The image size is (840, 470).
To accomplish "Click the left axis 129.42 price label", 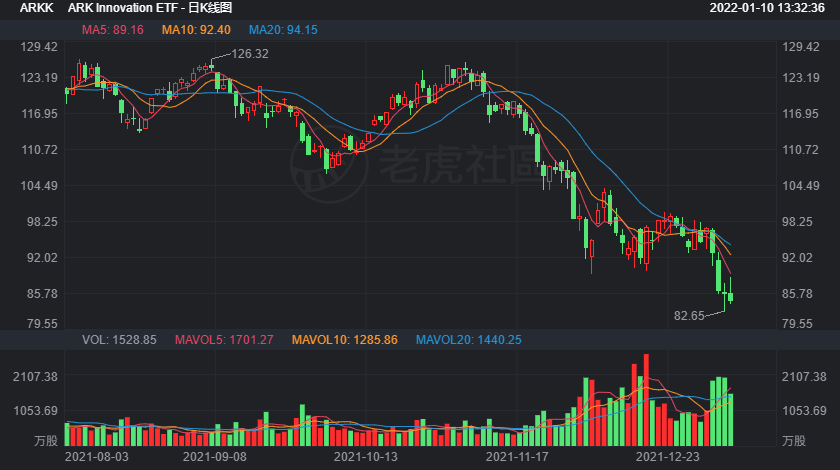I will click(39, 47).
